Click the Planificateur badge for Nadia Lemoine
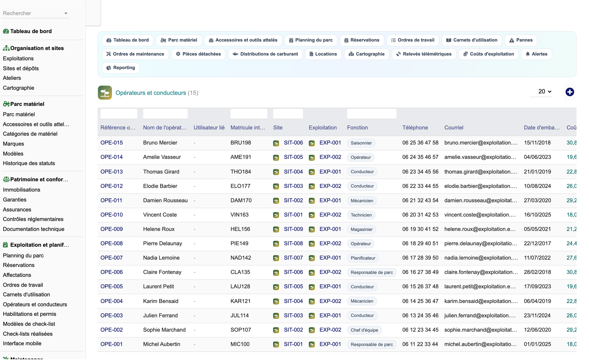This screenshot has height=364, width=589. pyautogui.click(x=363, y=258)
